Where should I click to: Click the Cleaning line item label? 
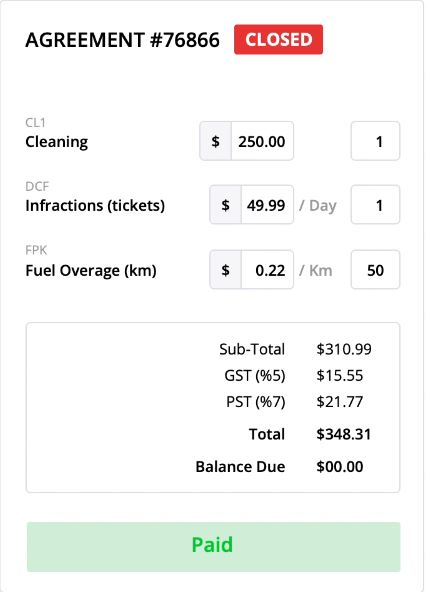57,142
